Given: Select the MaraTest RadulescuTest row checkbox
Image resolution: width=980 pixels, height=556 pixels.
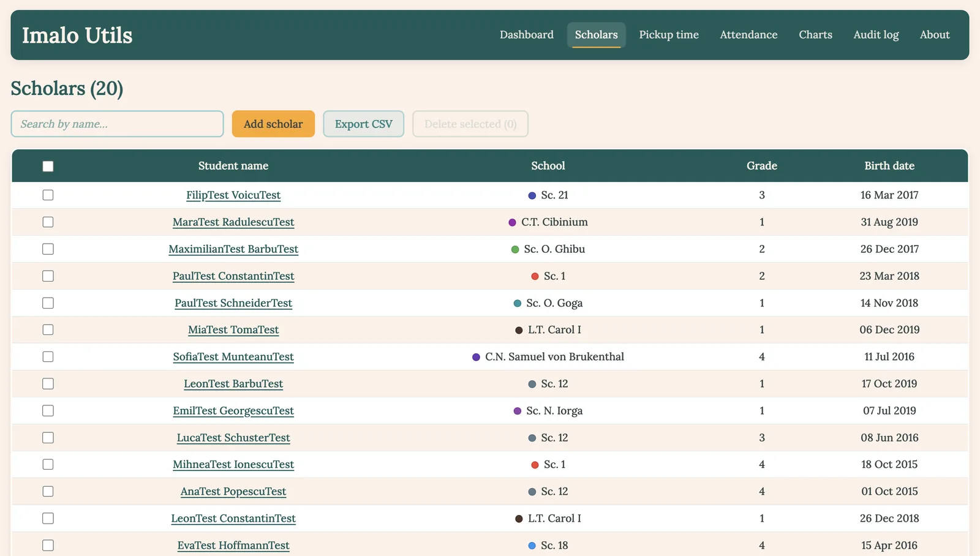Looking at the screenshot, I should pos(48,222).
